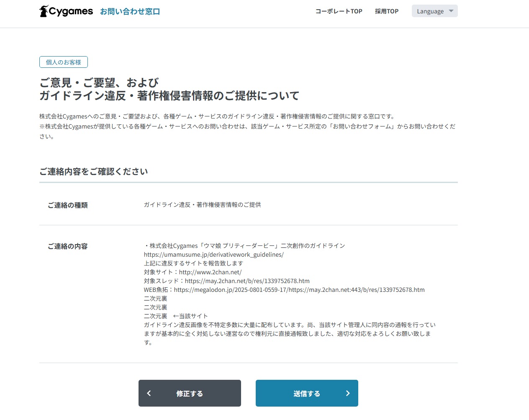The image size is (529, 420).
Task: Click the ご連絡内容をご確認ください section heading
Action: point(94,172)
